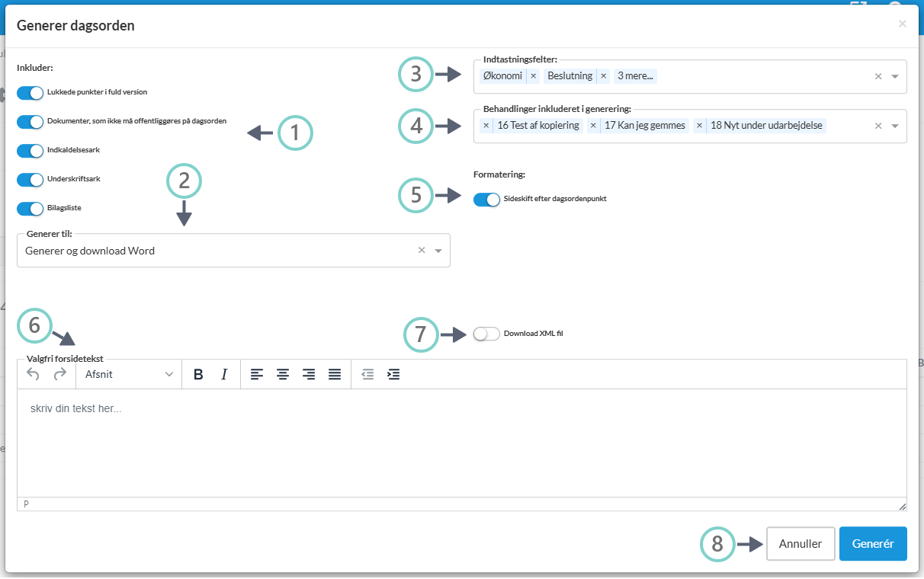Justify text in editor toolbar
Screen dimensions: 924x579
335,374
